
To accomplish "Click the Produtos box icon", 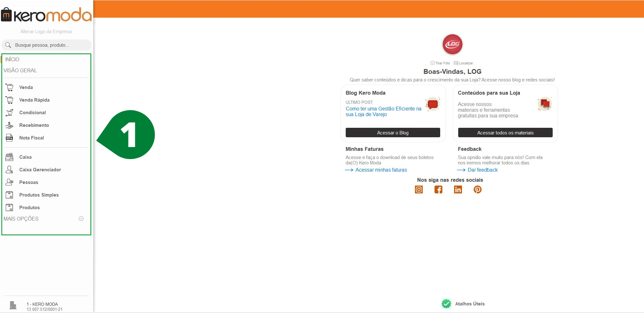I will click(x=9, y=207).
